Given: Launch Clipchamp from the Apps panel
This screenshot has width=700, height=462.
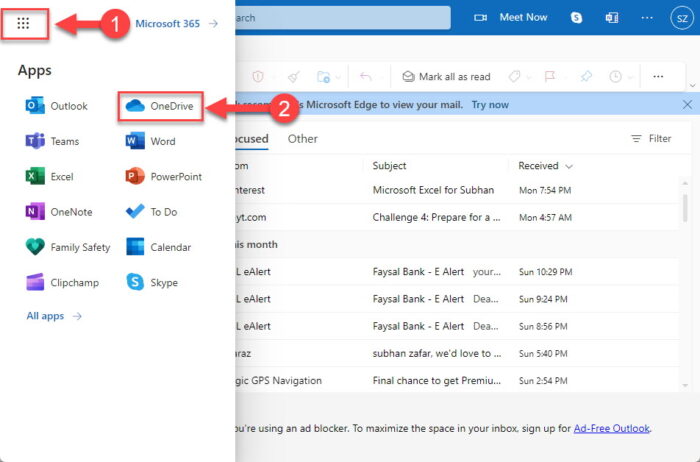Looking at the screenshot, I should tap(62, 282).
